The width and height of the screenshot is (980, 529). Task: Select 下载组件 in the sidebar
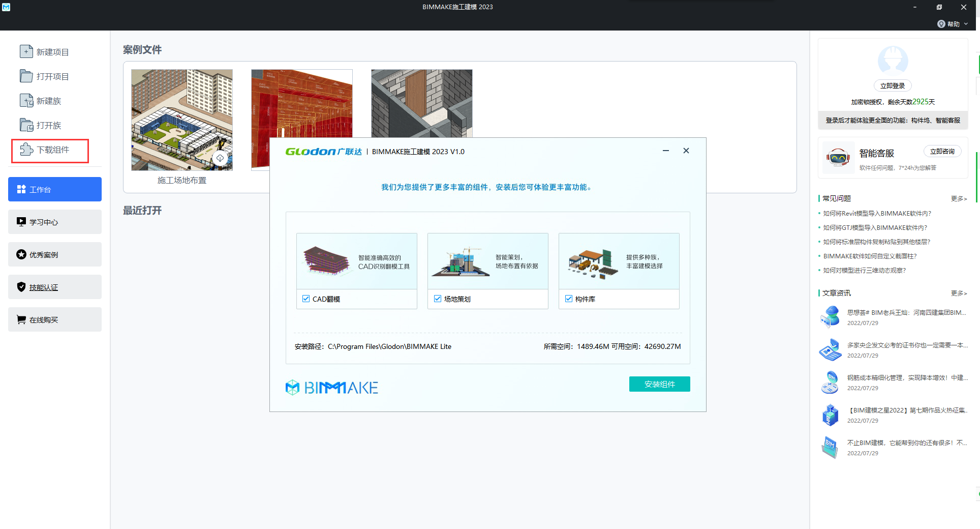pyautogui.click(x=50, y=151)
